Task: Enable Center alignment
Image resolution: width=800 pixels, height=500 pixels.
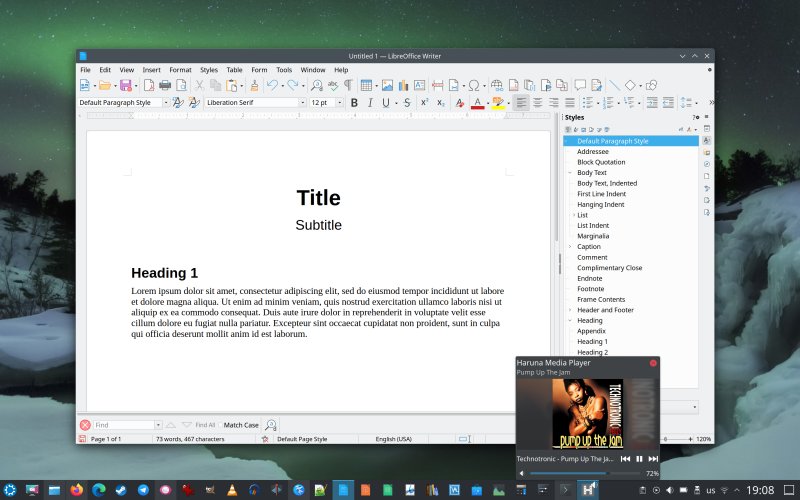Action: (537, 103)
